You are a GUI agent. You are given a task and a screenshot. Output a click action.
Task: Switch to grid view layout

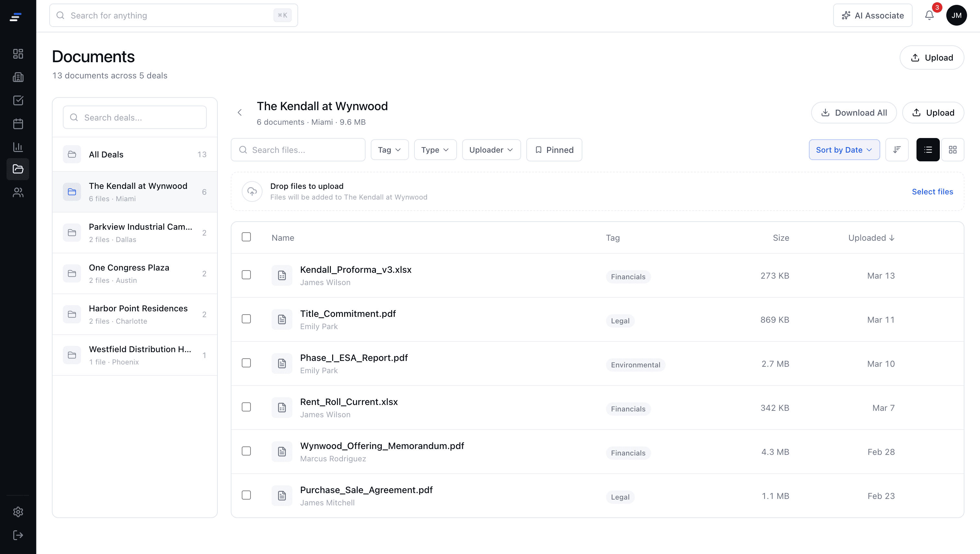coord(952,150)
